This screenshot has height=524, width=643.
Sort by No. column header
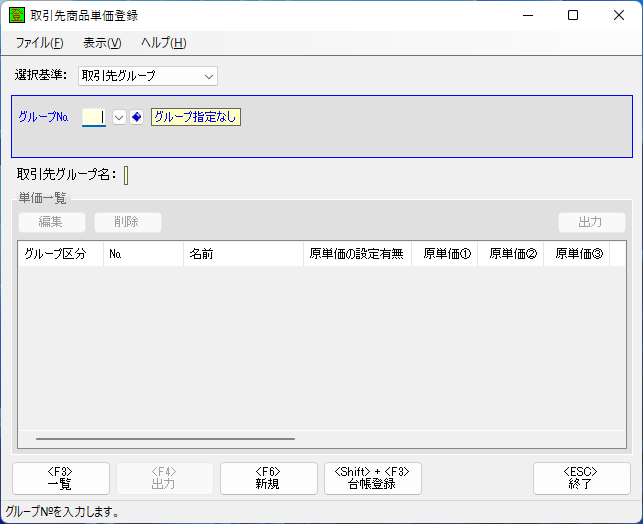143,254
